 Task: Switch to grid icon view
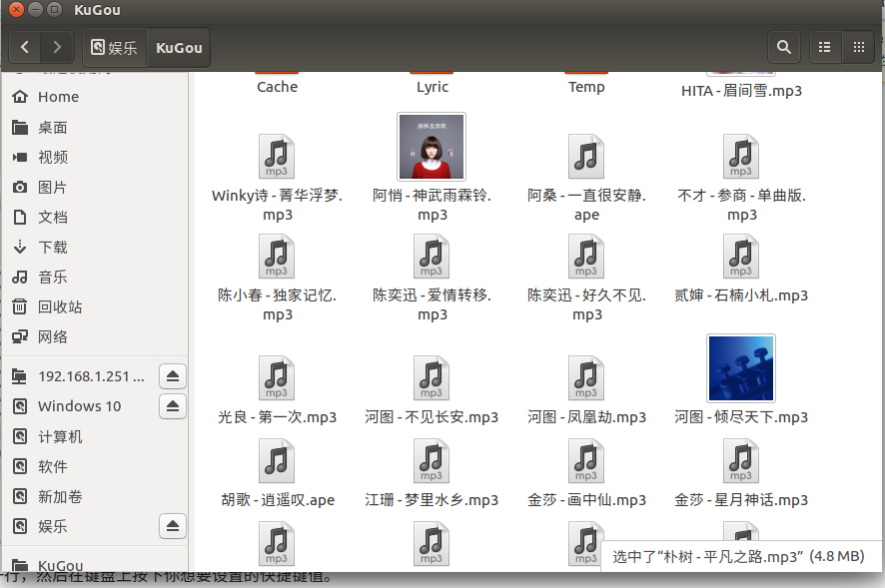click(858, 47)
